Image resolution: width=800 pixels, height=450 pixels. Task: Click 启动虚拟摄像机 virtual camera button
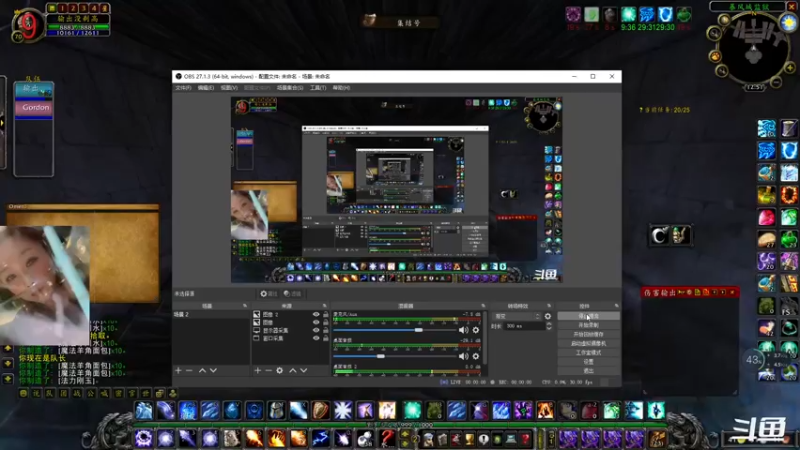pyautogui.click(x=588, y=343)
